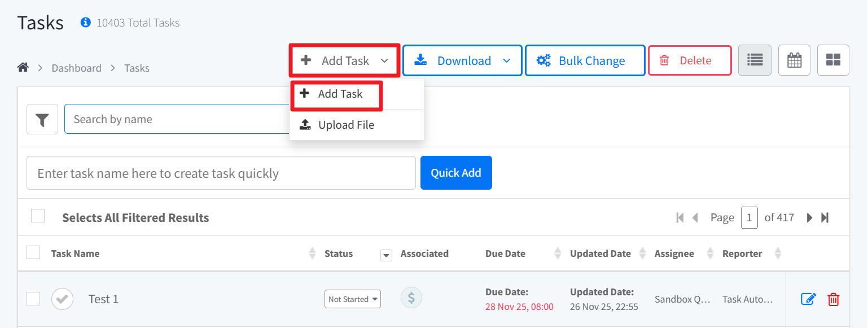Mark Test 1 complete via checkmark circle

coord(62,299)
